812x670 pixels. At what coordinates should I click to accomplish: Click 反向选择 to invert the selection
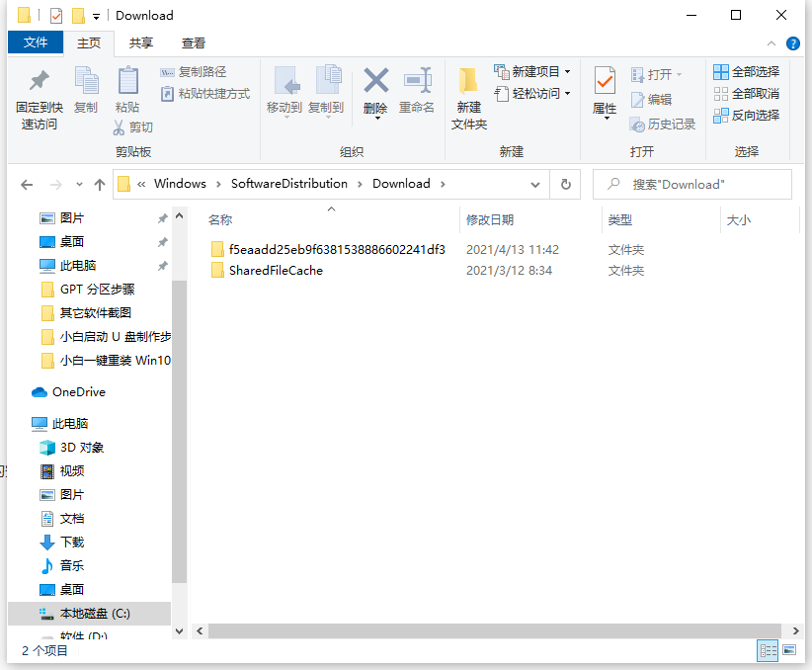point(746,113)
